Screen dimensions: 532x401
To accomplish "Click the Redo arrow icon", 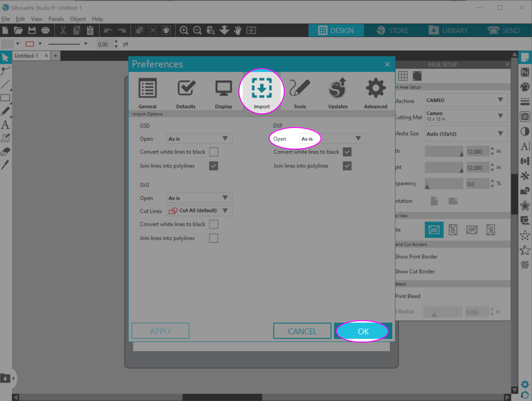I will [121, 31].
